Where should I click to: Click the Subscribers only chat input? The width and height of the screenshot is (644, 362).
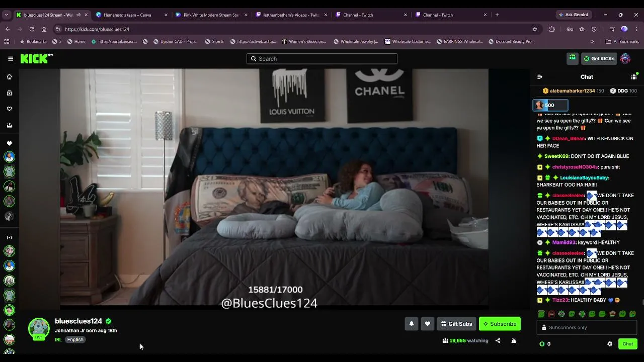(587, 327)
